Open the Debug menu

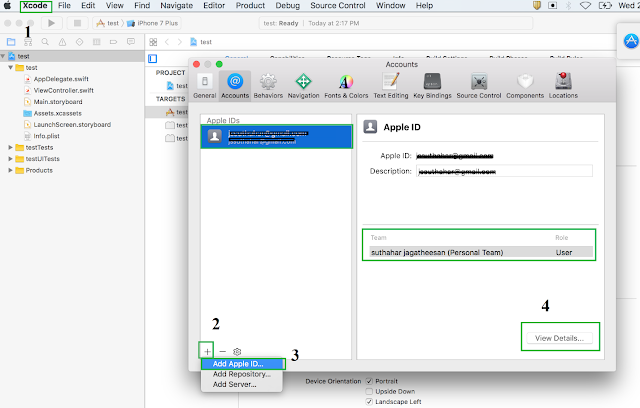tap(287, 6)
